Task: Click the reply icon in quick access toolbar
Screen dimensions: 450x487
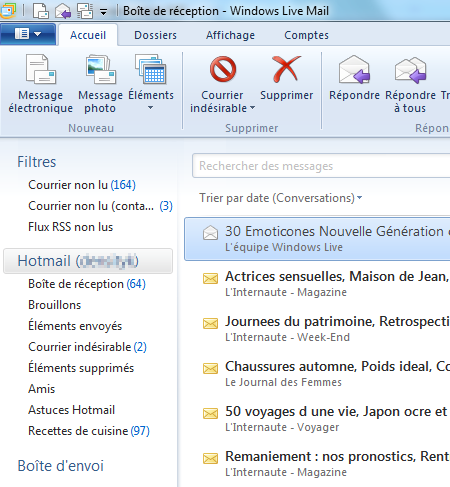Action: click(x=63, y=11)
